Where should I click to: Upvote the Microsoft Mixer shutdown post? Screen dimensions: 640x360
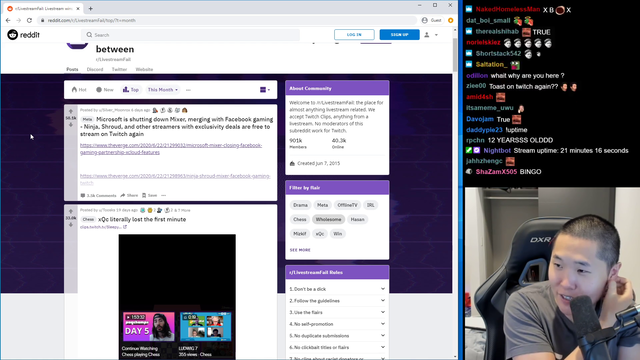(x=71, y=111)
